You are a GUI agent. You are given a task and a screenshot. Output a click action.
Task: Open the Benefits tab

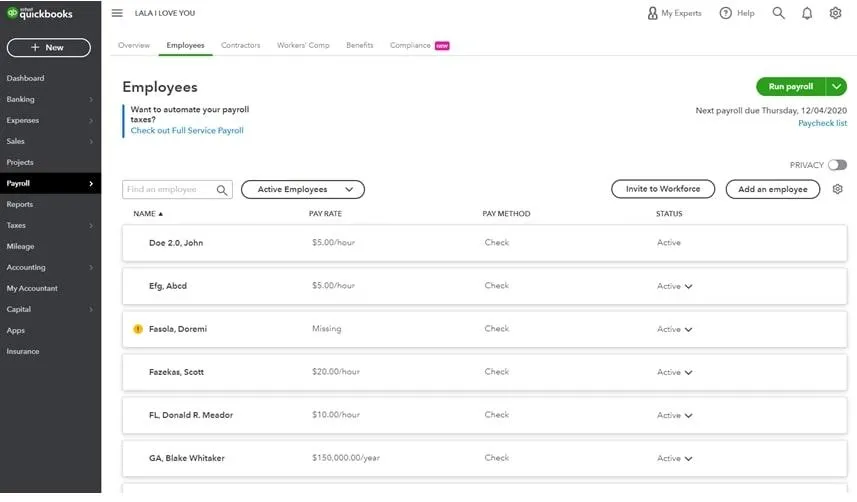click(x=360, y=45)
